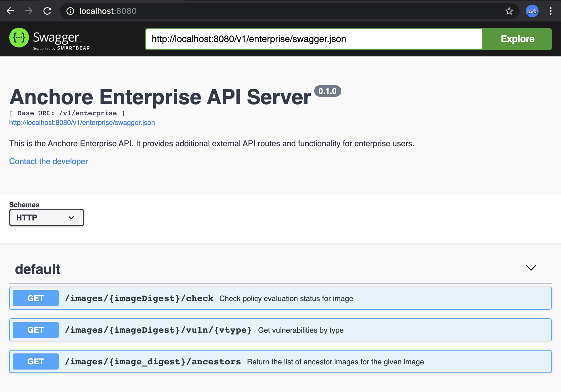Open the browser three-dot menu
561x392 pixels.
pyautogui.click(x=550, y=11)
